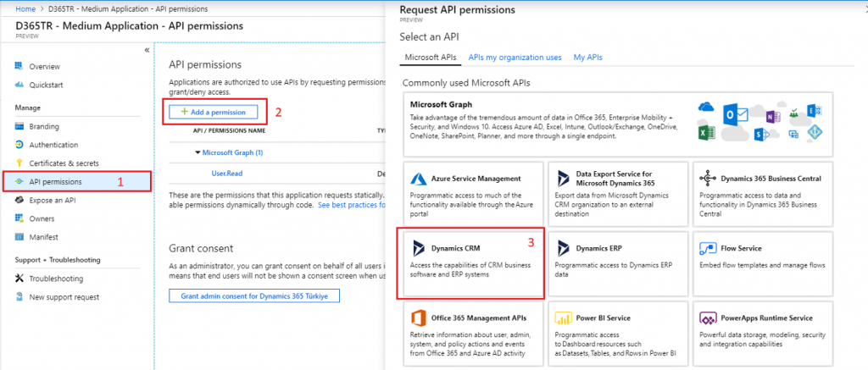Collapse the Microsoft Graph (1) permissions group
The image size is (868, 370).
pyautogui.click(x=198, y=152)
